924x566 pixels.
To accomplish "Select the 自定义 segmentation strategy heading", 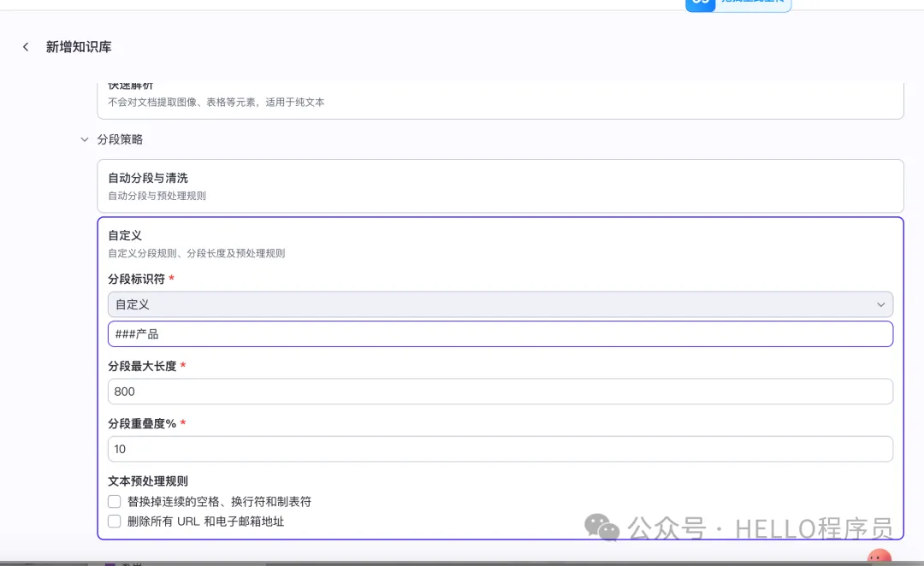I will point(125,236).
